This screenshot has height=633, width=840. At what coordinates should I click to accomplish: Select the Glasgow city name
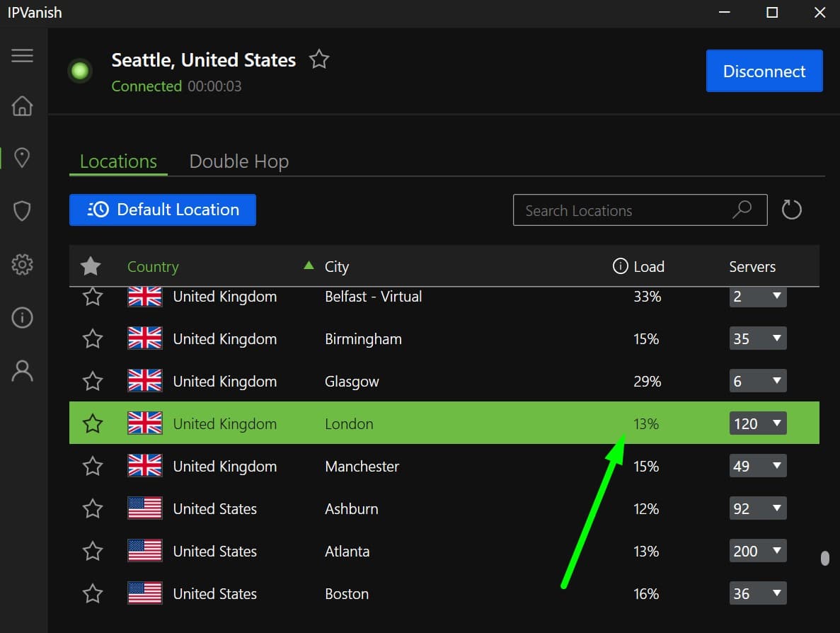click(352, 382)
